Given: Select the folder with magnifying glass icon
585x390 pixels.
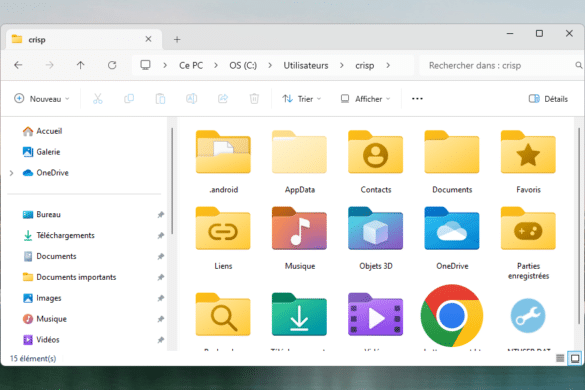Looking at the screenshot, I should click(223, 315).
